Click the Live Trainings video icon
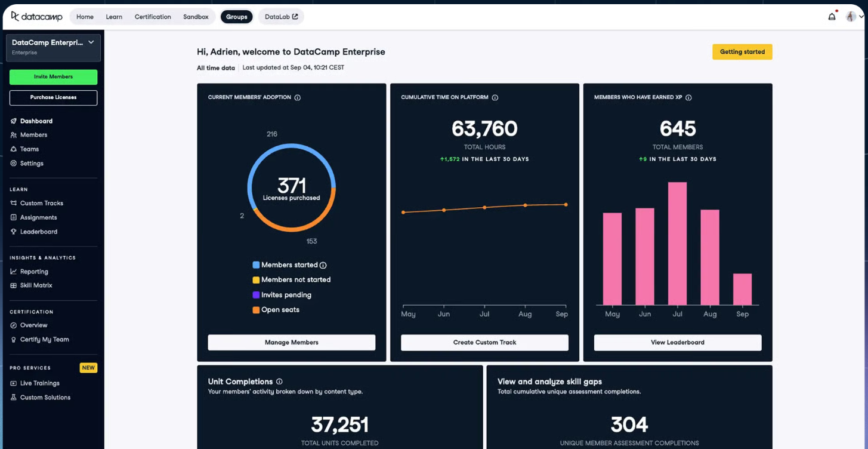The width and height of the screenshot is (868, 449). [x=13, y=383]
